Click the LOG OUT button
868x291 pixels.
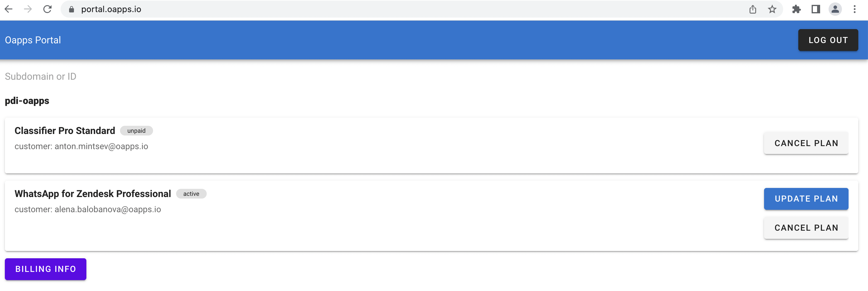[828, 40]
